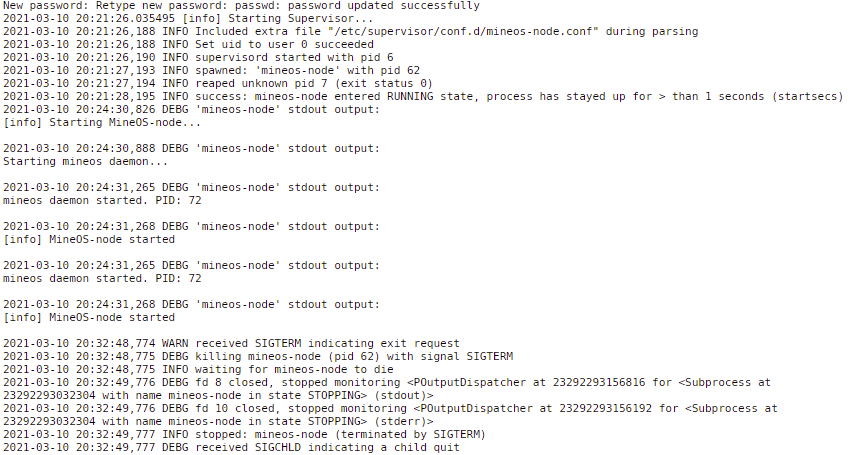This screenshot has width=859, height=455.
Task: Click the 'Set uid to user 0 succeeded' line
Action: pos(188,44)
